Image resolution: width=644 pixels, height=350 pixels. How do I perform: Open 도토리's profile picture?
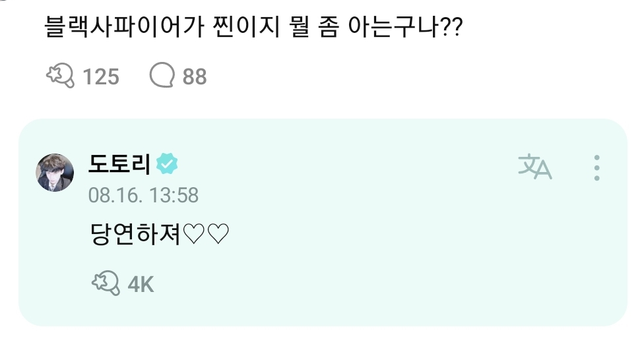pyautogui.click(x=54, y=173)
